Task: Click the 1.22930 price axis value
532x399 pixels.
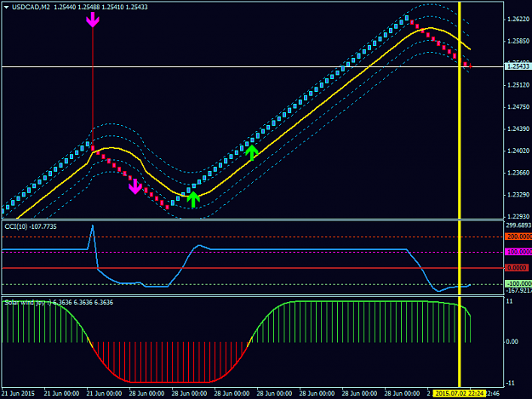Action: point(518,216)
